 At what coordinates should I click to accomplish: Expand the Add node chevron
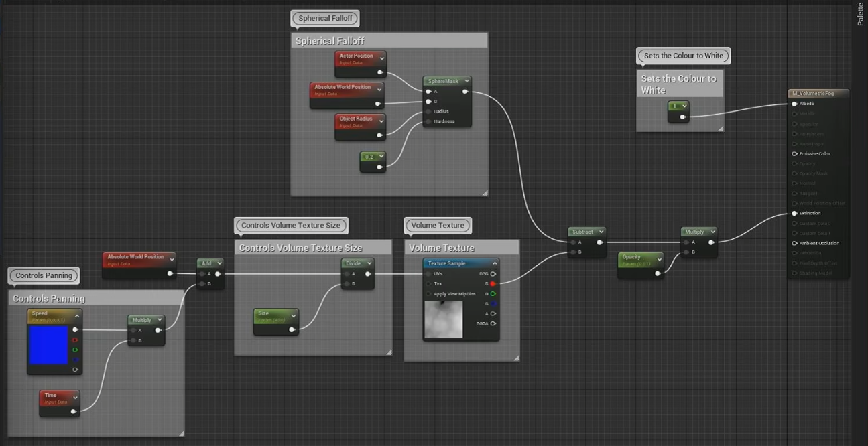[219, 263]
